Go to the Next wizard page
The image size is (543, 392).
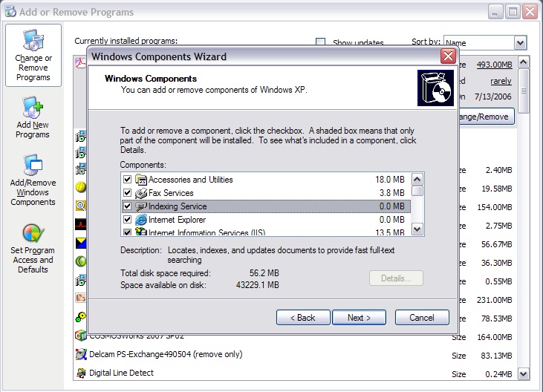[359, 318]
